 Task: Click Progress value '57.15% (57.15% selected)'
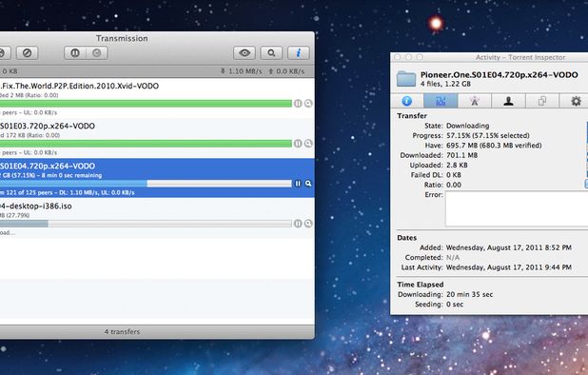[x=488, y=135]
